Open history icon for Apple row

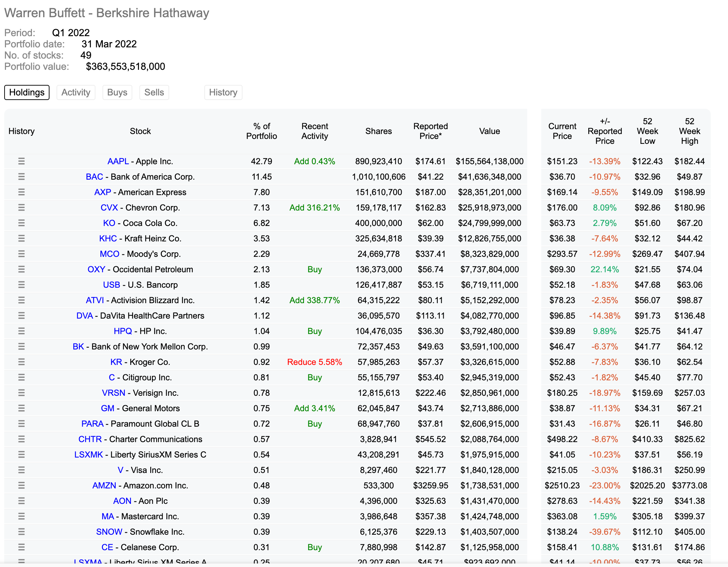click(x=21, y=161)
